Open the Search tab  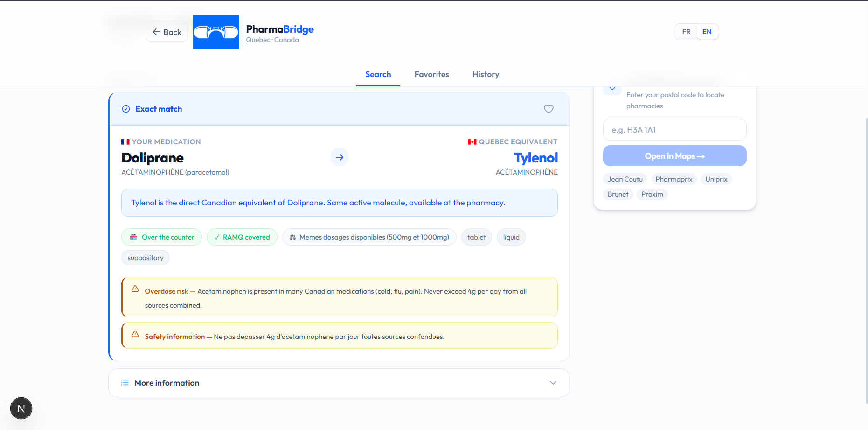pos(378,74)
